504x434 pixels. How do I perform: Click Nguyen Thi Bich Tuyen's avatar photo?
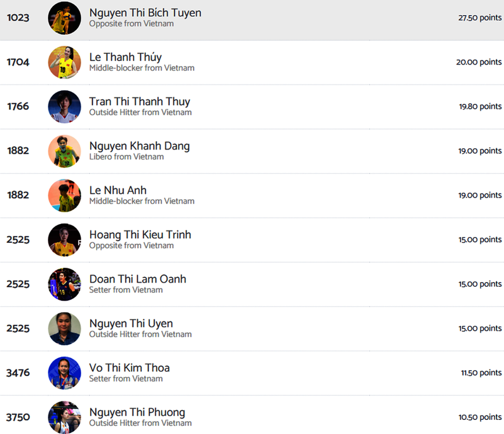[x=64, y=18]
